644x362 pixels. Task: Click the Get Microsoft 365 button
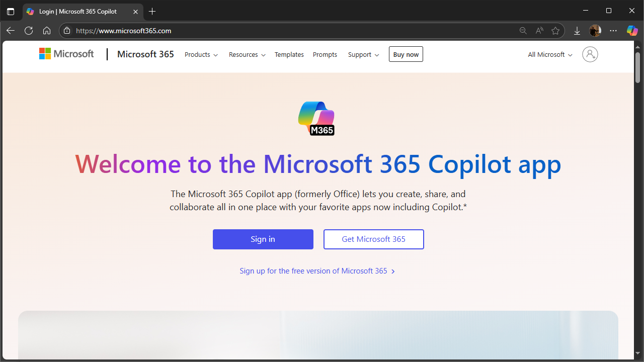pos(374,239)
